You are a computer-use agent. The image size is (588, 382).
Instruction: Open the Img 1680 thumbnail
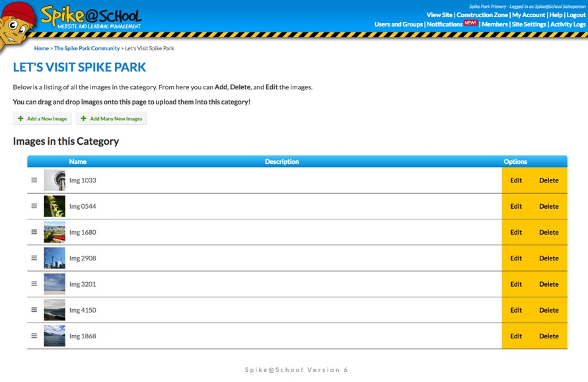point(54,232)
